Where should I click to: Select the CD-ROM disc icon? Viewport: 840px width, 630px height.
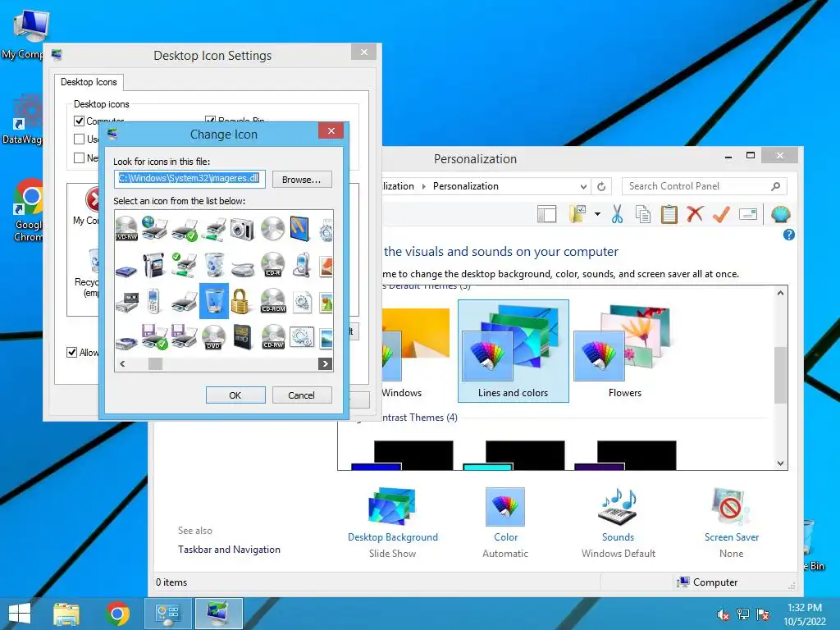point(273,301)
